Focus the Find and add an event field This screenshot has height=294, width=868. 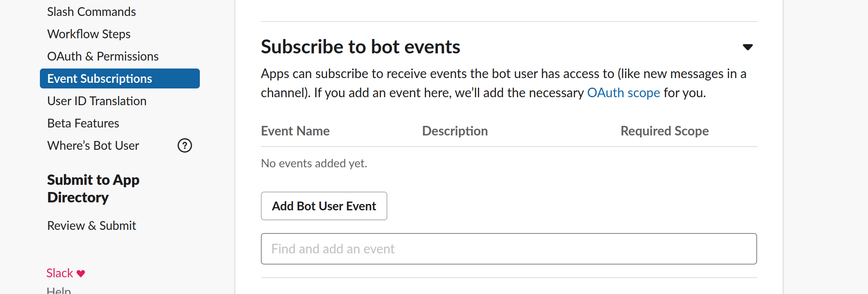pos(509,249)
